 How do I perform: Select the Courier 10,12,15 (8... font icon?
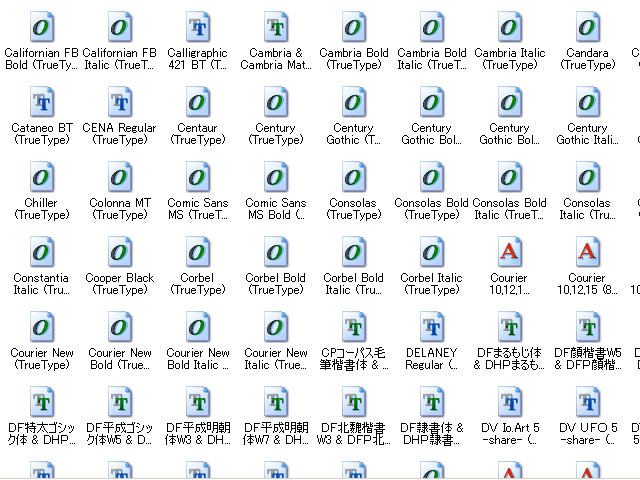[587, 252]
